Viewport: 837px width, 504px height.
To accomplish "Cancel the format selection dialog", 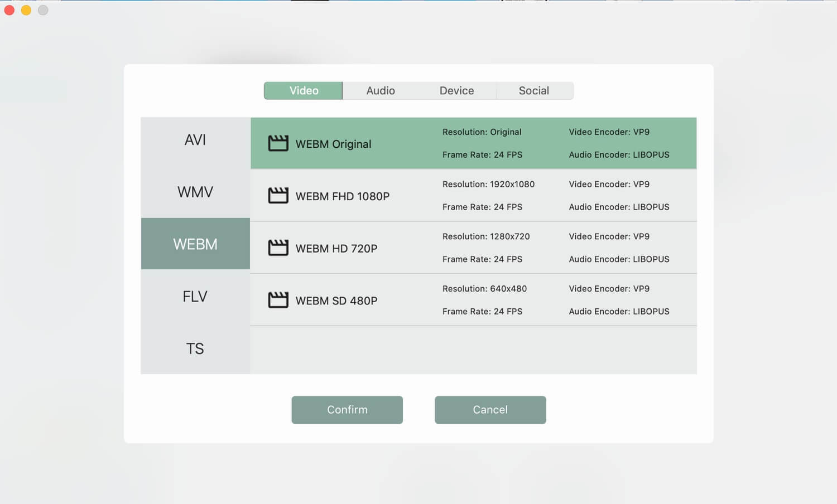I will pyautogui.click(x=490, y=410).
